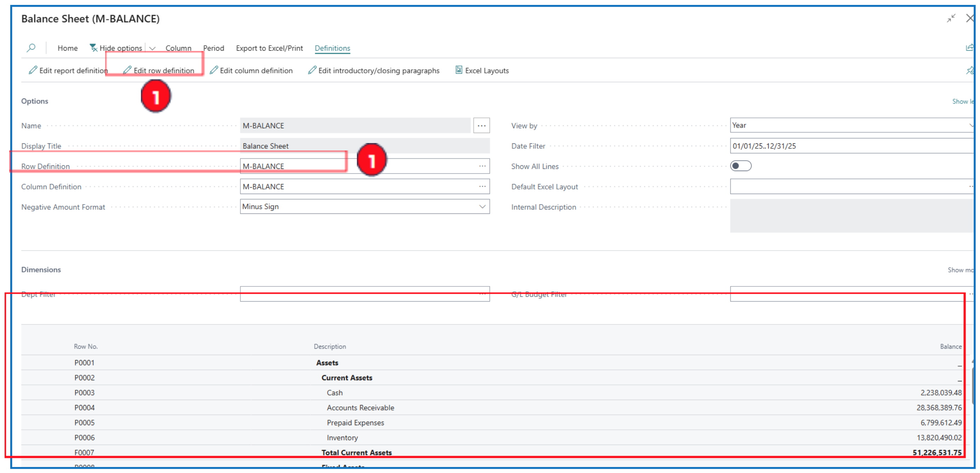Expand the Negative Amount Format dropdown
The image size is (980, 473).
[x=482, y=207]
